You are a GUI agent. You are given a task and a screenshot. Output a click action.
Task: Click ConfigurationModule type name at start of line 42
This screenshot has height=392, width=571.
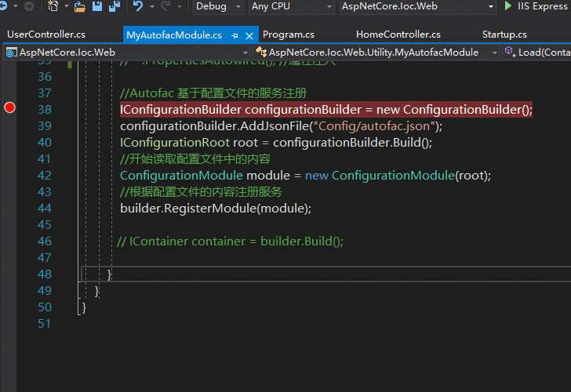coord(181,176)
